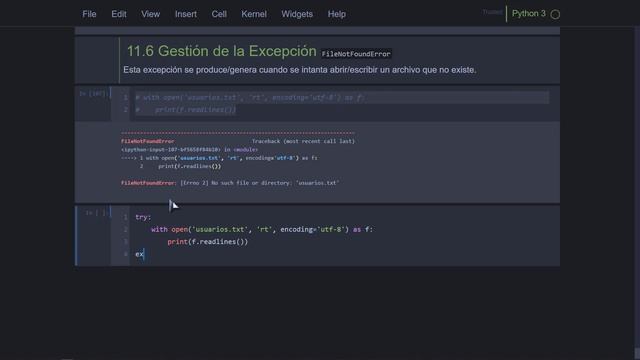Open the Cell menu

click(219, 14)
